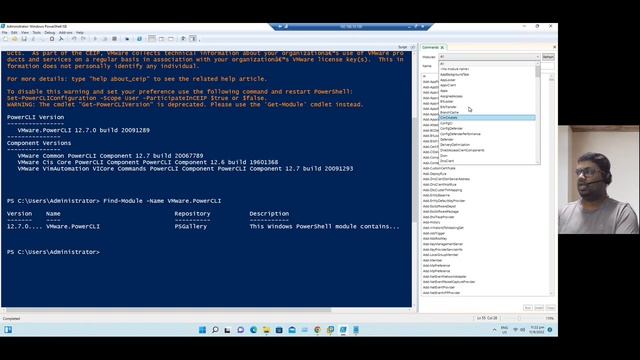Open Task View on the taskbar

(227, 330)
